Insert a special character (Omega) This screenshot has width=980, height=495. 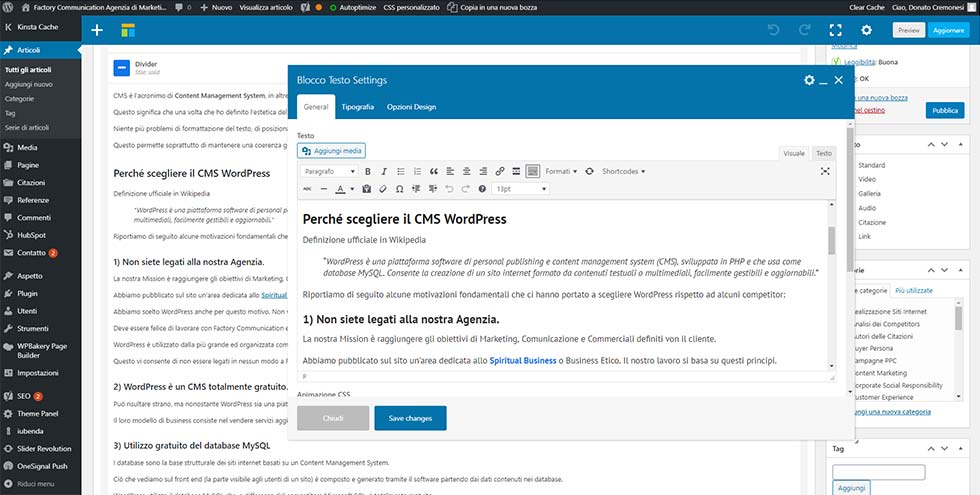click(399, 189)
